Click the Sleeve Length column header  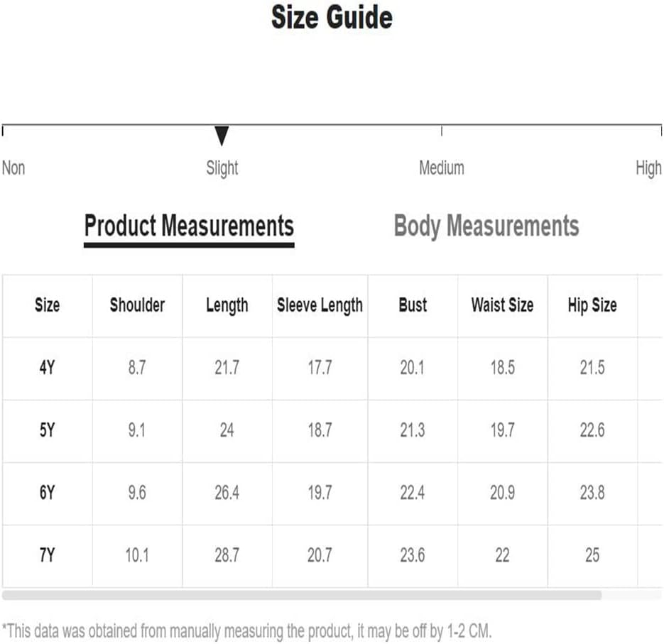point(320,306)
